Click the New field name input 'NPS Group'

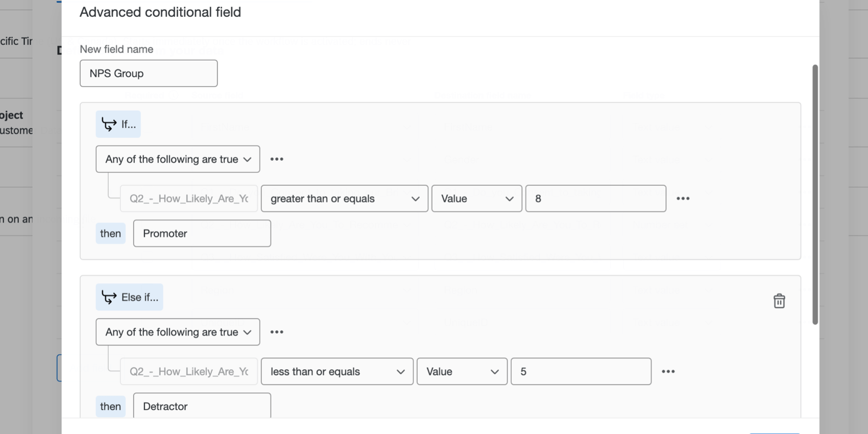coord(149,74)
